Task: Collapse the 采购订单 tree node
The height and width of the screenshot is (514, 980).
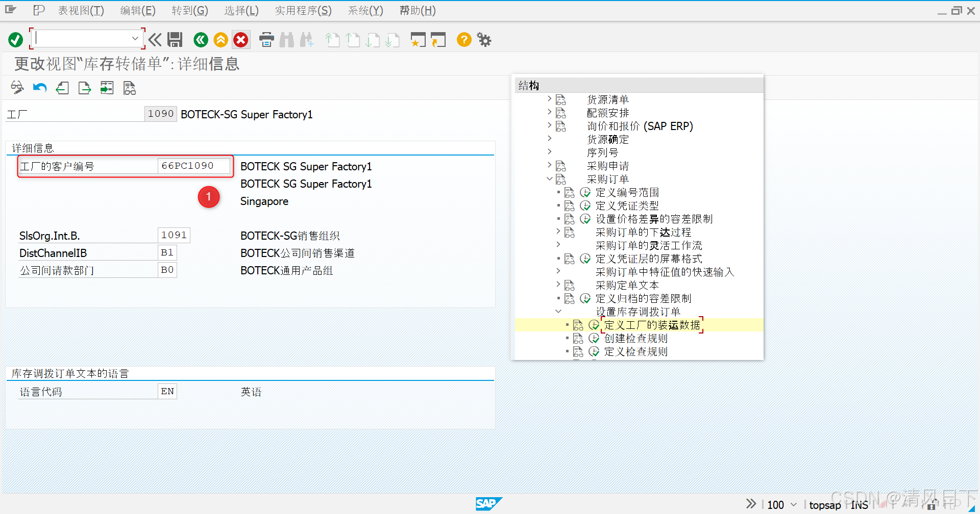Action: tap(549, 178)
